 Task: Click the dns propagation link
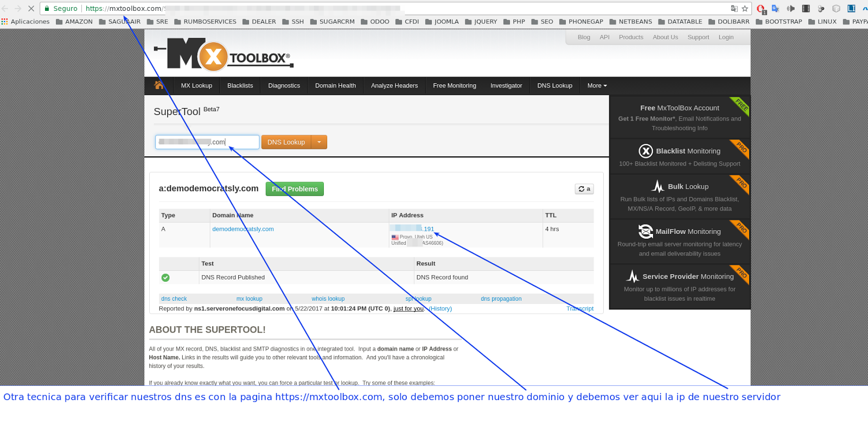[501, 299]
